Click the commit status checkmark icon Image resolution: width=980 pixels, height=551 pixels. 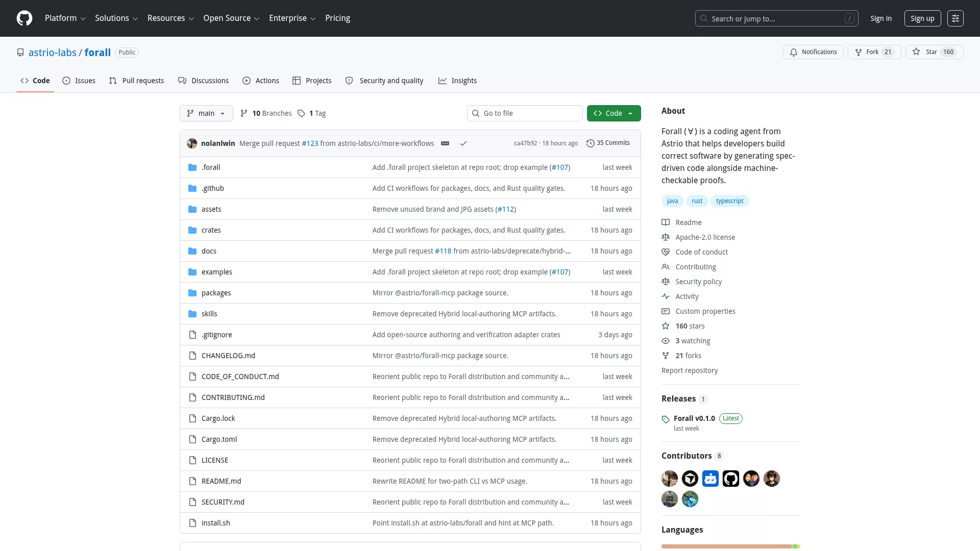(x=463, y=143)
